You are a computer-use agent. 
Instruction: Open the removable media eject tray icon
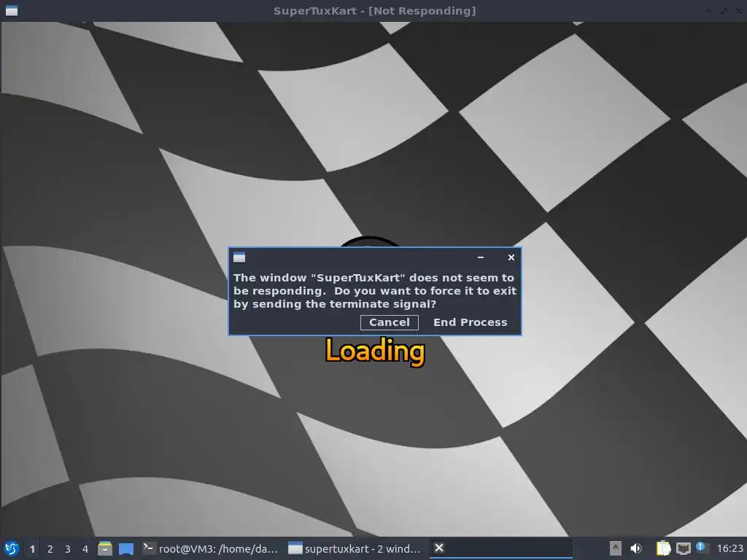pos(616,548)
